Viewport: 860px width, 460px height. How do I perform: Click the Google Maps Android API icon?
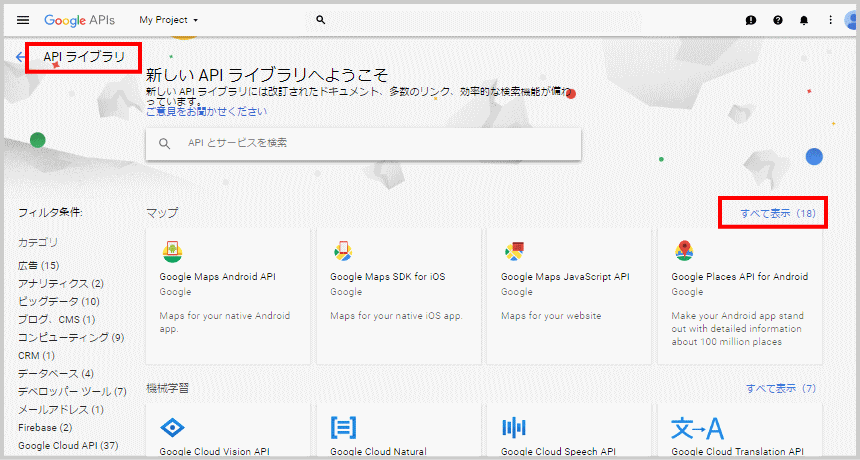point(172,252)
